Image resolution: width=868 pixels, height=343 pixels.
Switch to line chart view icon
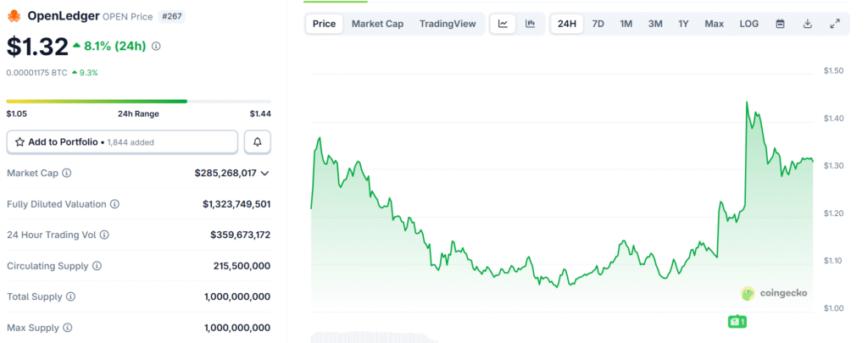tap(503, 24)
